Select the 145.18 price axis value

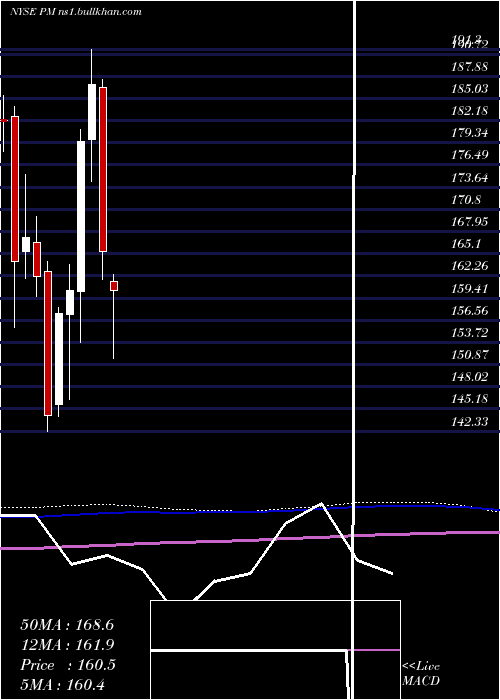[469, 399]
